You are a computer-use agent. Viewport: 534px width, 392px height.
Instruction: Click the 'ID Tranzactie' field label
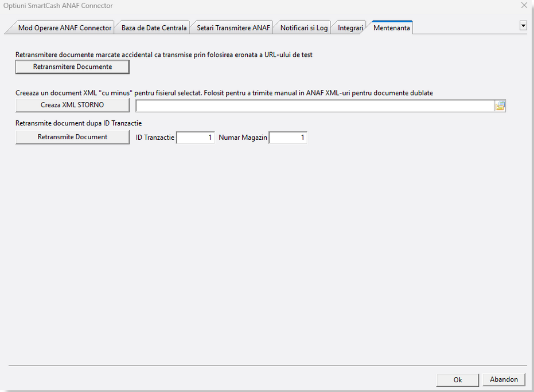[155, 138]
